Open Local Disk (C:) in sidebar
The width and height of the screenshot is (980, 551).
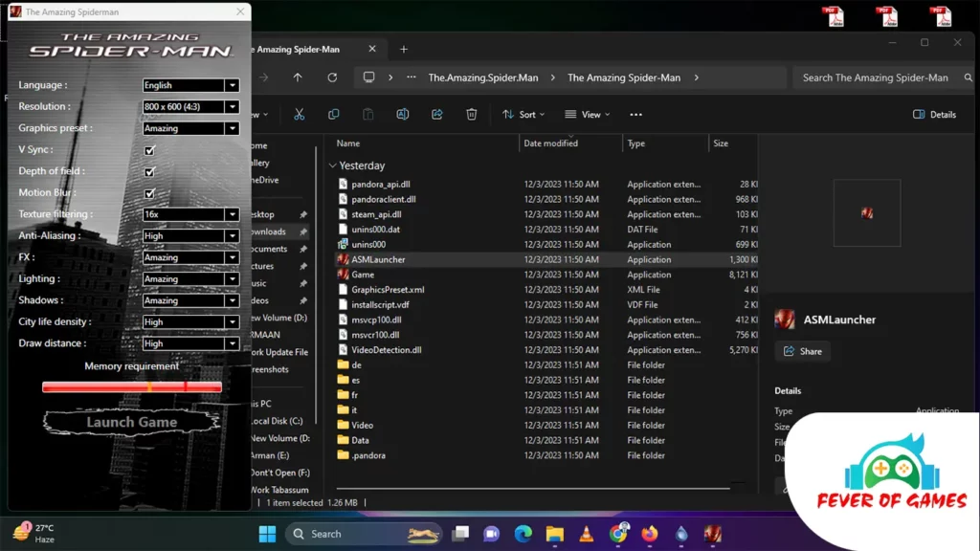(277, 421)
